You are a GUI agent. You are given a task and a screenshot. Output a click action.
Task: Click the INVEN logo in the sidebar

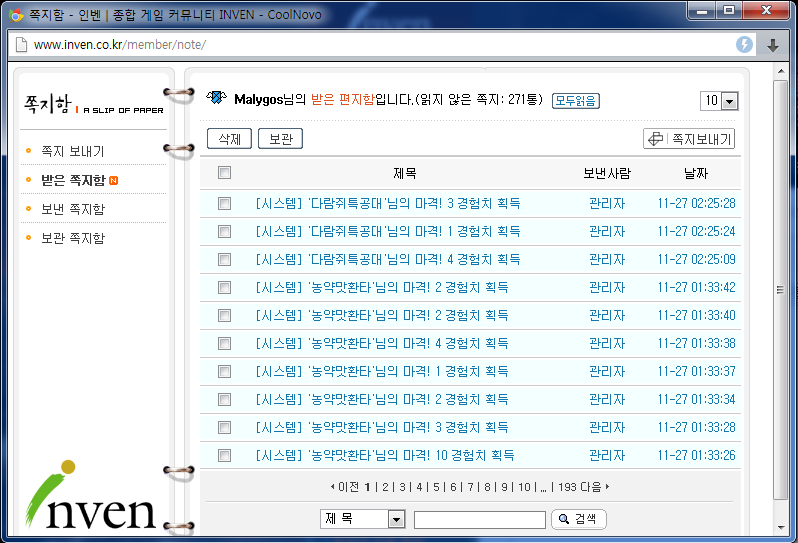tap(90, 496)
